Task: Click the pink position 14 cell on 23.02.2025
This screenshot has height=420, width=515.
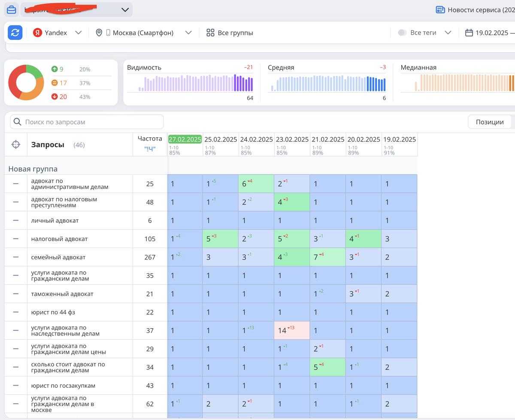Action: click(292, 330)
